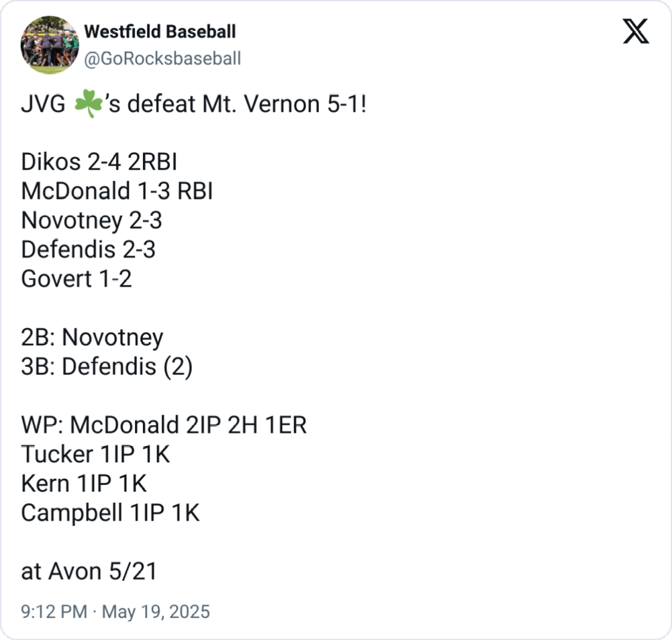Image resolution: width=672 pixels, height=640 pixels.
Task: Click the May 19, 2025 date
Action: click(x=156, y=612)
